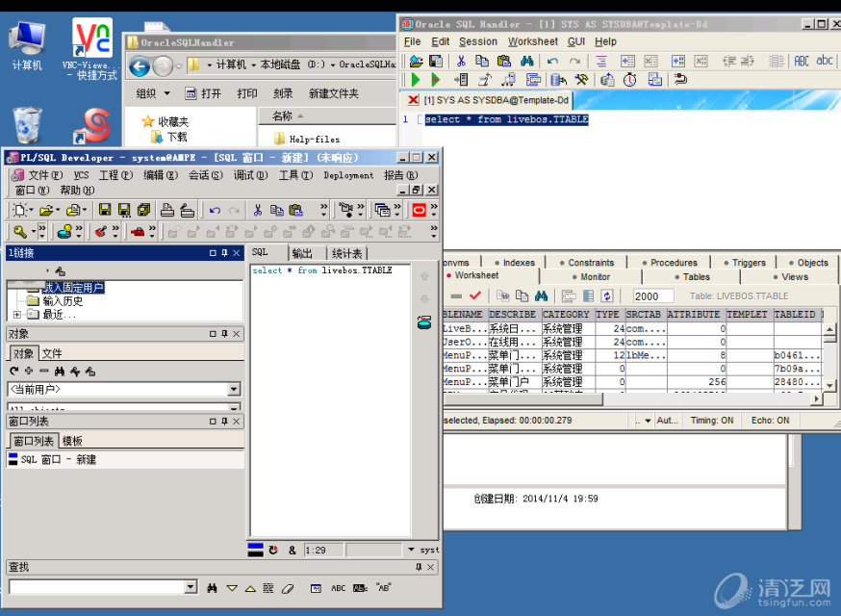Click the scissors cut icon in PL/SQL Developer
The image size is (841, 616).
click(x=257, y=210)
